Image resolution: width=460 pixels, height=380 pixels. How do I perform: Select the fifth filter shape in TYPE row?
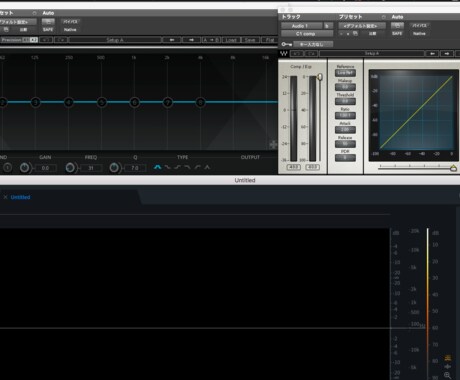pyautogui.click(x=198, y=167)
